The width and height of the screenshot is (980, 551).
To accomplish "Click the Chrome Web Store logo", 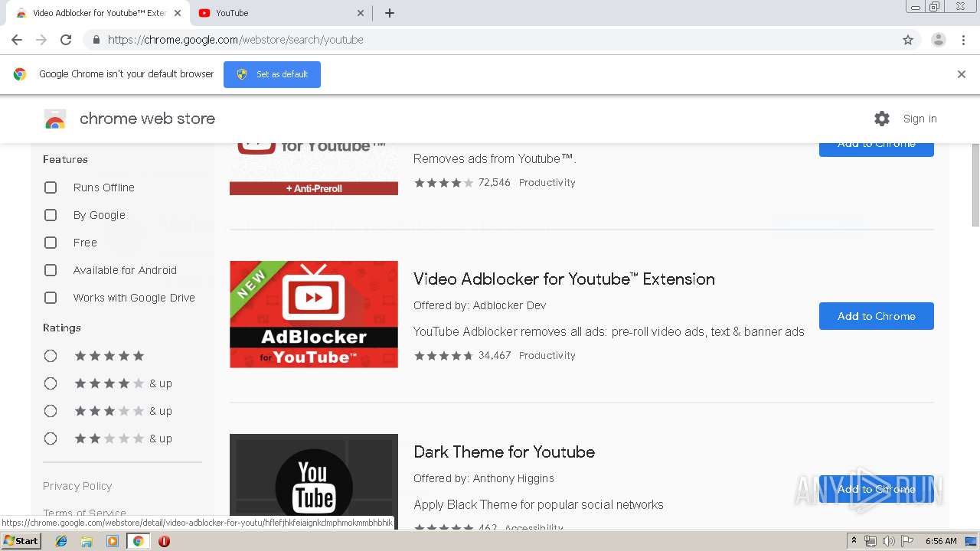I will (x=55, y=119).
